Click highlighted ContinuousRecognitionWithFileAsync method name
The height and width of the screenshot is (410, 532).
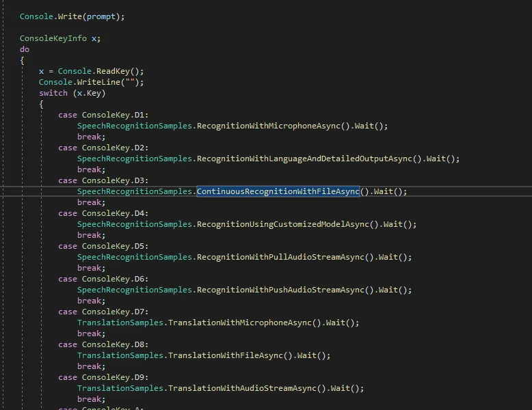(278, 191)
